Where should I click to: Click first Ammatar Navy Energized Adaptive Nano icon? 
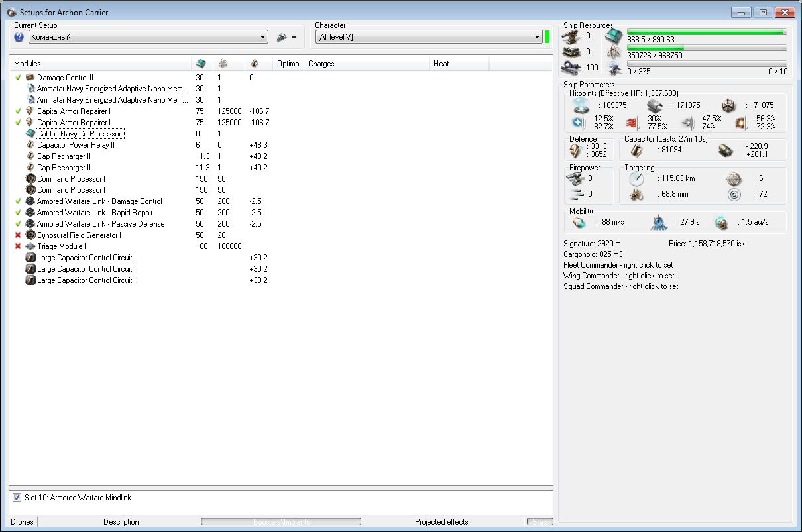pyautogui.click(x=30, y=89)
